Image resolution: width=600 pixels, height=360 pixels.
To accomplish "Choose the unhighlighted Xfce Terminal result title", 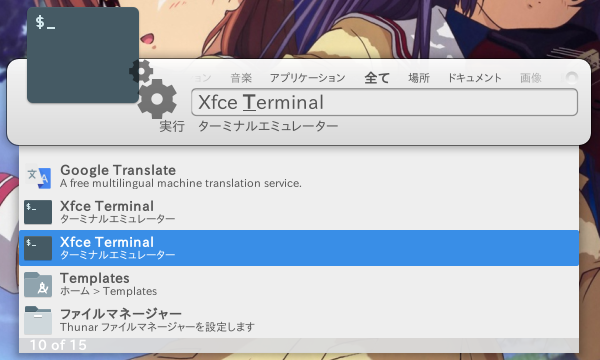I will [107, 206].
